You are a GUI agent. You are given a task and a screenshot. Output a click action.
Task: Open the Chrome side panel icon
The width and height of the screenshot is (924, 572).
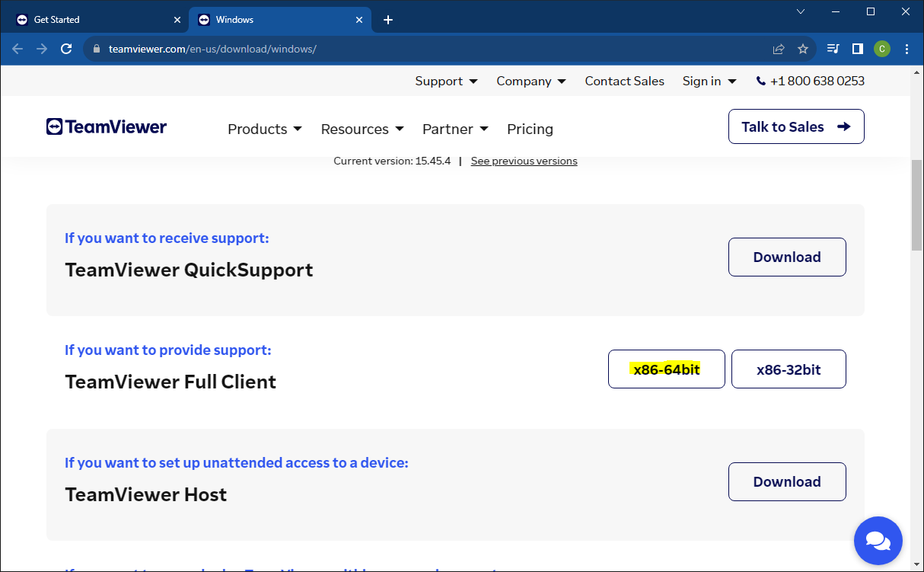coord(857,48)
